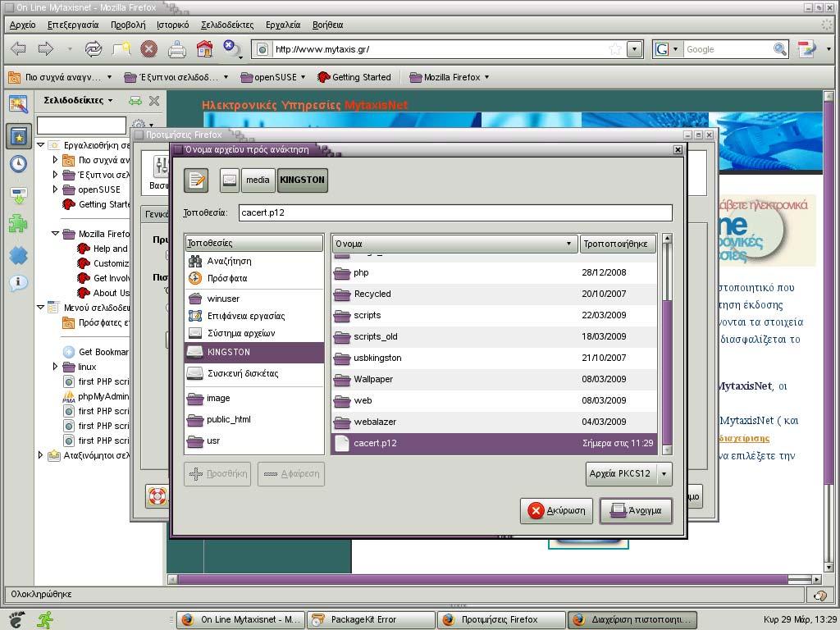Open the bookmarks star sidebar icon

19,137
